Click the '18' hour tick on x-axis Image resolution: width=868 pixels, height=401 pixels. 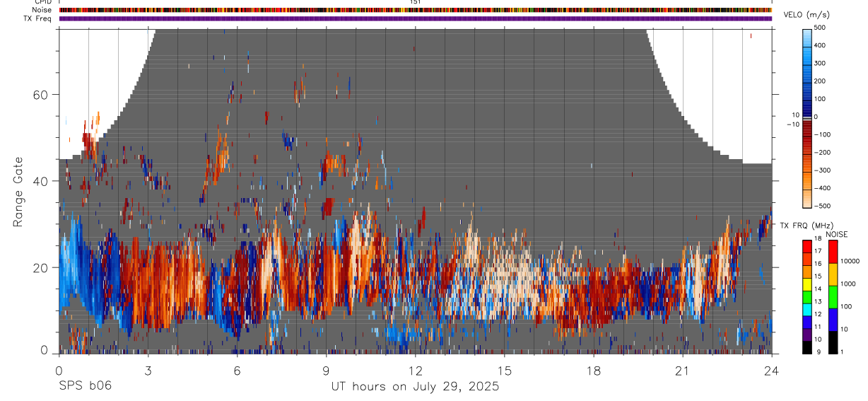(594, 371)
